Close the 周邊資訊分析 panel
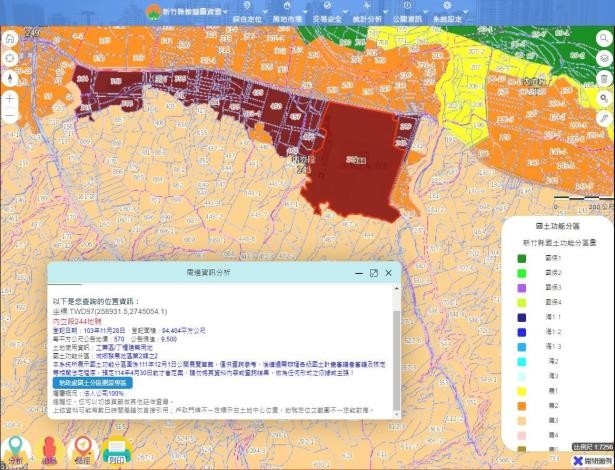Viewport: 615px width, 470px height. (x=389, y=272)
